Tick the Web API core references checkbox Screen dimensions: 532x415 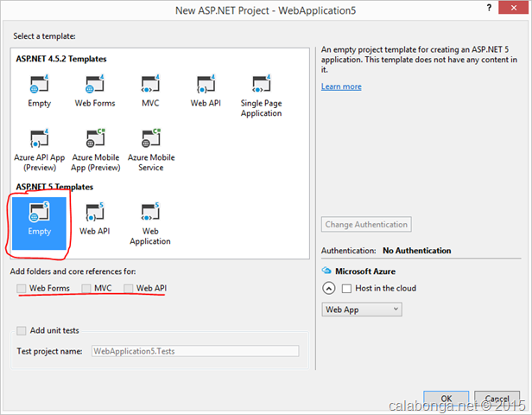pos(128,288)
